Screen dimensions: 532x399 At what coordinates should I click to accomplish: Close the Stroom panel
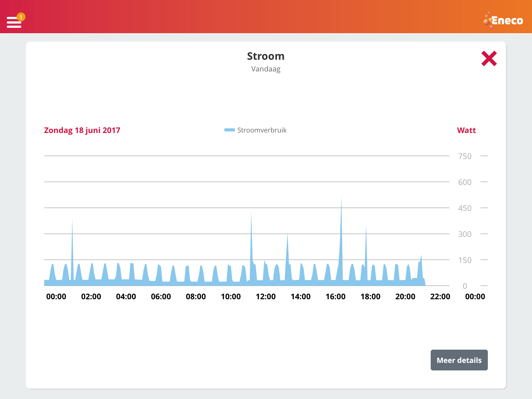point(489,58)
